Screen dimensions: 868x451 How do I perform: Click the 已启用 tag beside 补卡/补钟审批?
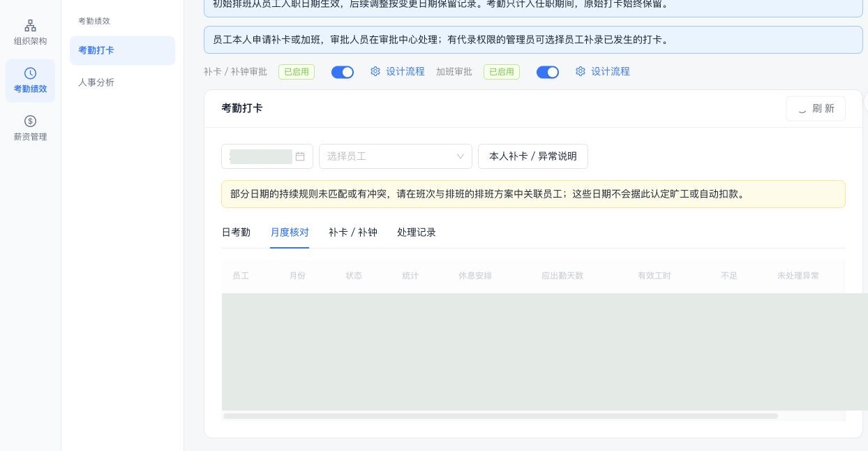click(x=297, y=72)
